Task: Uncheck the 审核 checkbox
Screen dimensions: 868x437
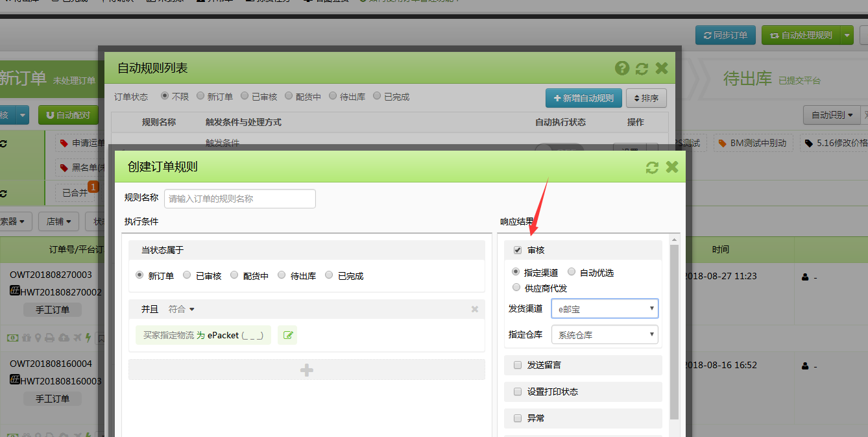Action: 518,250
